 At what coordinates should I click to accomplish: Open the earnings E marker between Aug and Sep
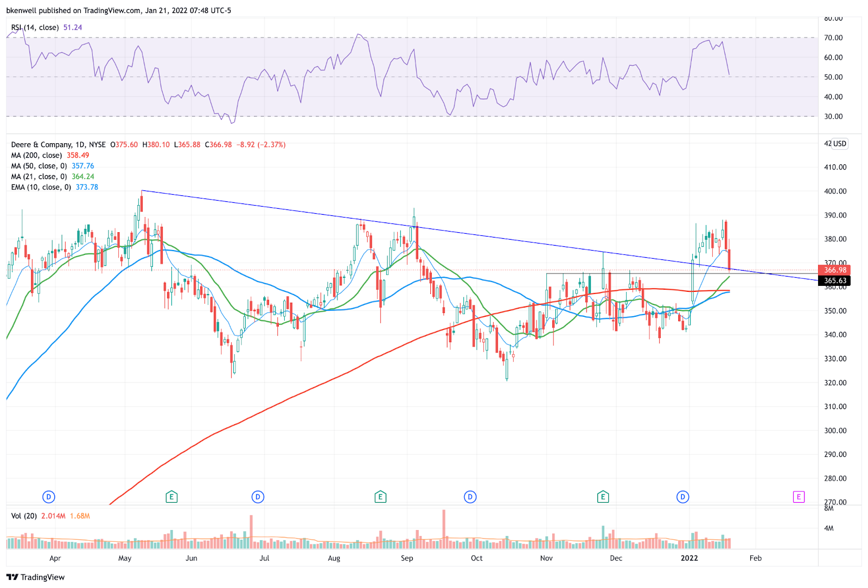[x=380, y=497]
